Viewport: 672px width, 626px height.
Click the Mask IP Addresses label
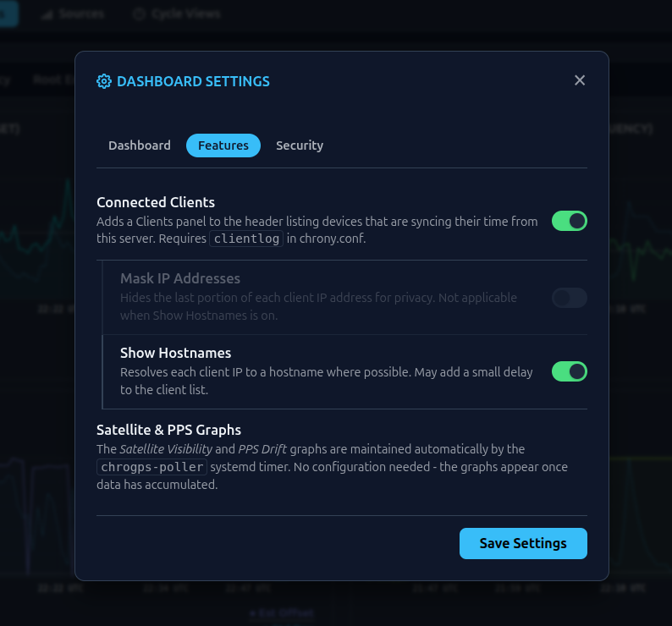tap(180, 278)
